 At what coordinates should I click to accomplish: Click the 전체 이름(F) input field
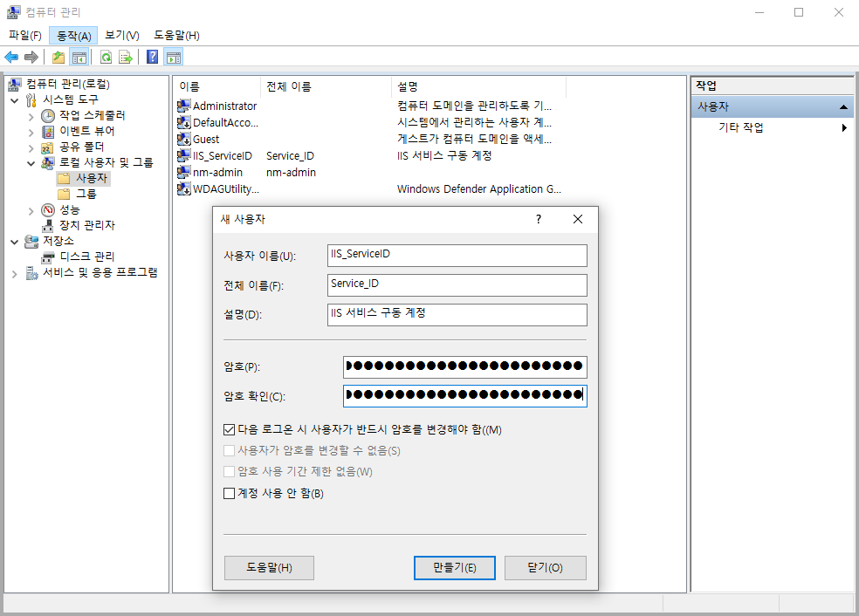coord(457,284)
